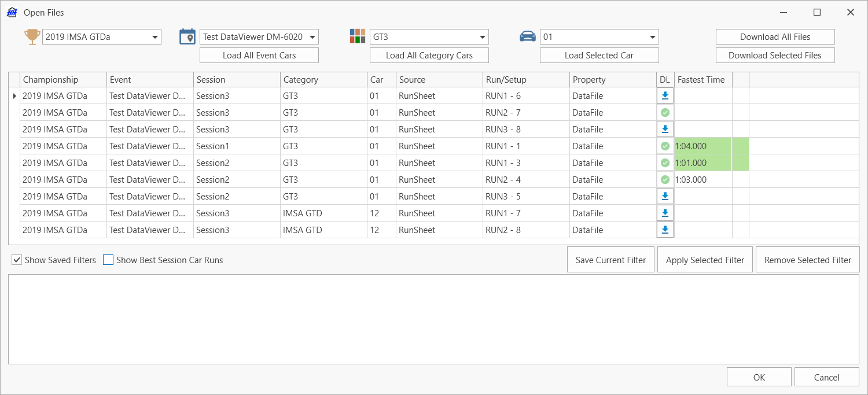Open the car number 01 dropdown

pyautogui.click(x=653, y=37)
